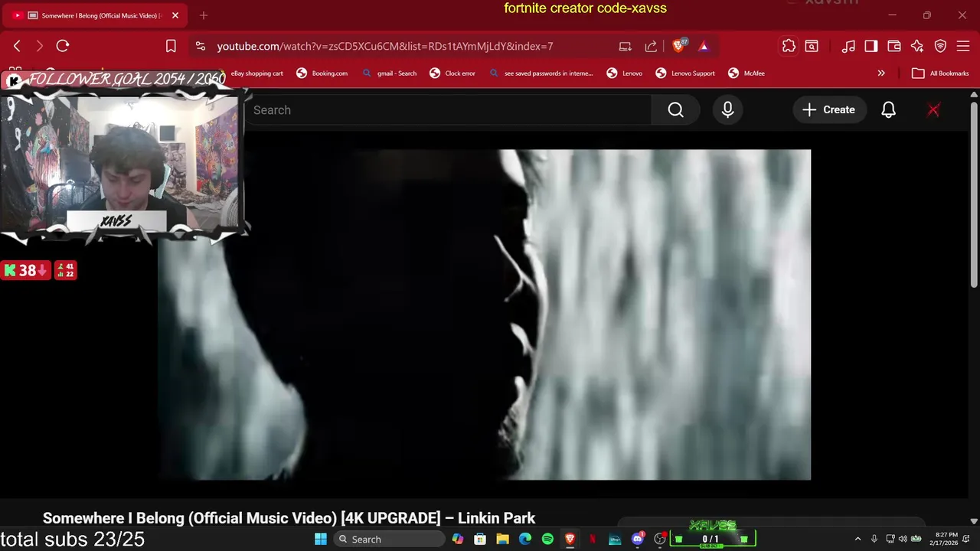Open Netflix from the taskbar
This screenshot has height=551, width=980.
pyautogui.click(x=592, y=540)
